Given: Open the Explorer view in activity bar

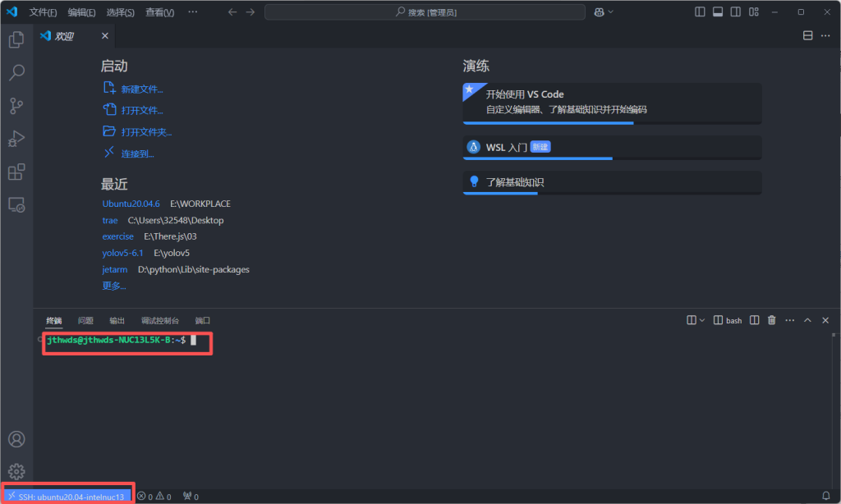Looking at the screenshot, I should pyautogui.click(x=16, y=39).
